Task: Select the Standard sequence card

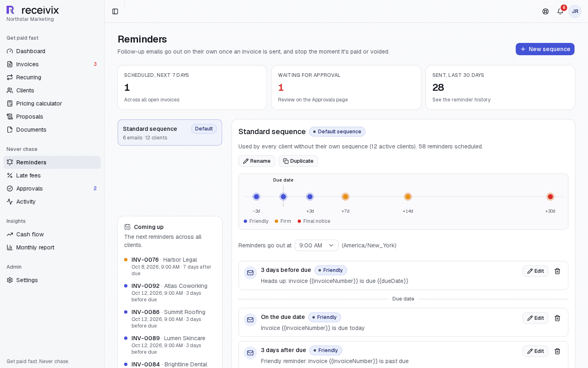Action: (170, 132)
